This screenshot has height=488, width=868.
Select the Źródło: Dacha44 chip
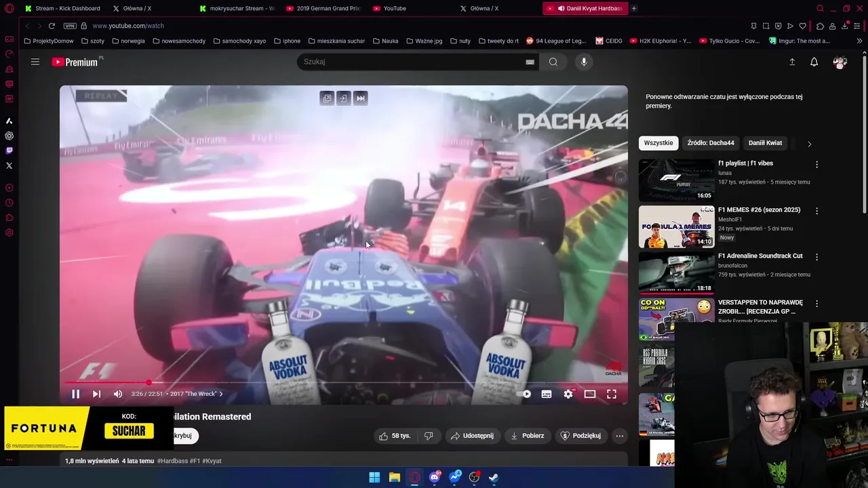coord(711,143)
